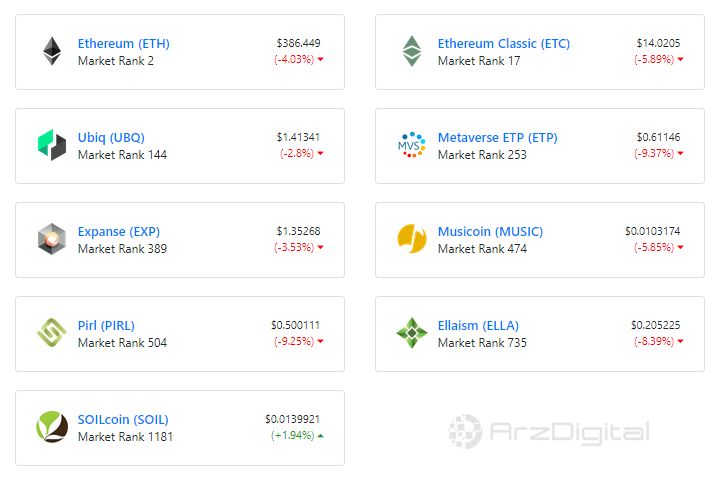Open the Expanse (EXP) link
The image size is (716, 478).
119,231
